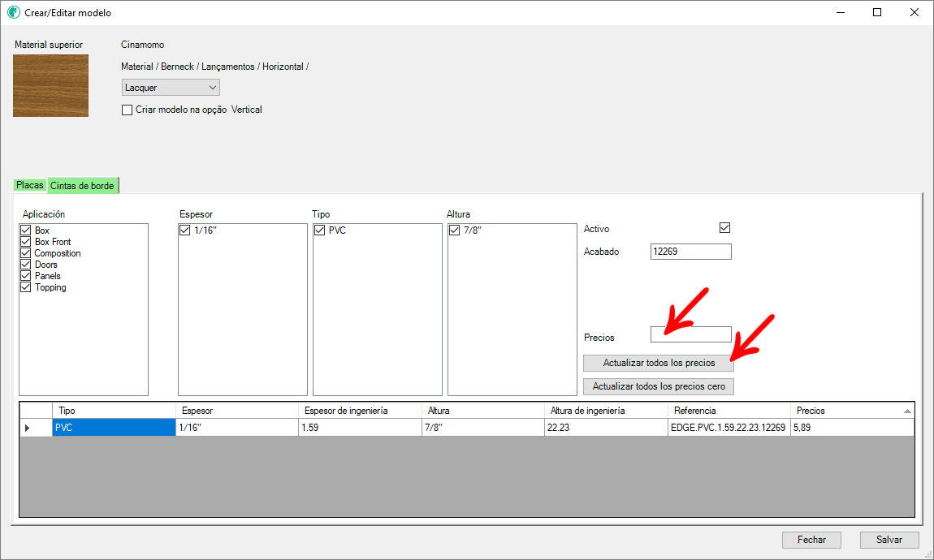
Task: Sort by the Precios column header
Action: click(845, 411)
